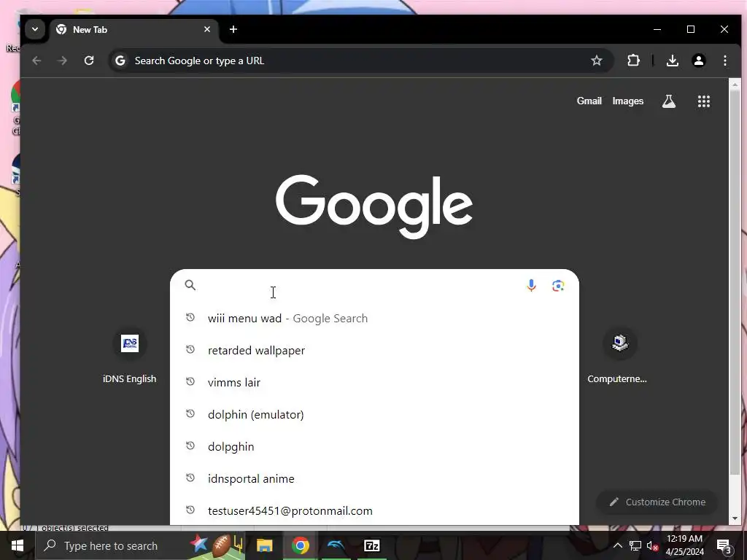
Task: Click the taskbar search box
Action: point(141,545)
